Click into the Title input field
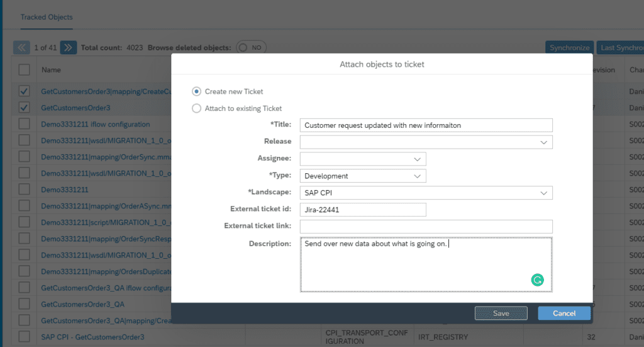This screenshot has height=347, width=644. [x=426, y=125]
